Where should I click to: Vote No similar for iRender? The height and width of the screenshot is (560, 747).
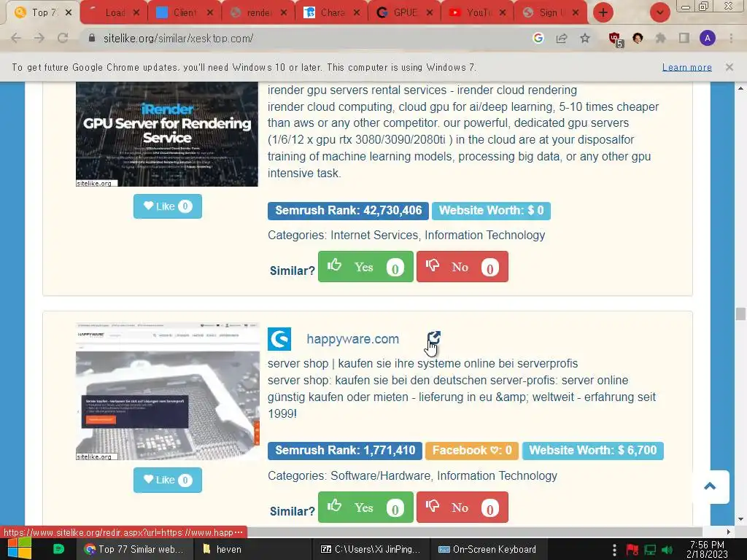[462, 267]
